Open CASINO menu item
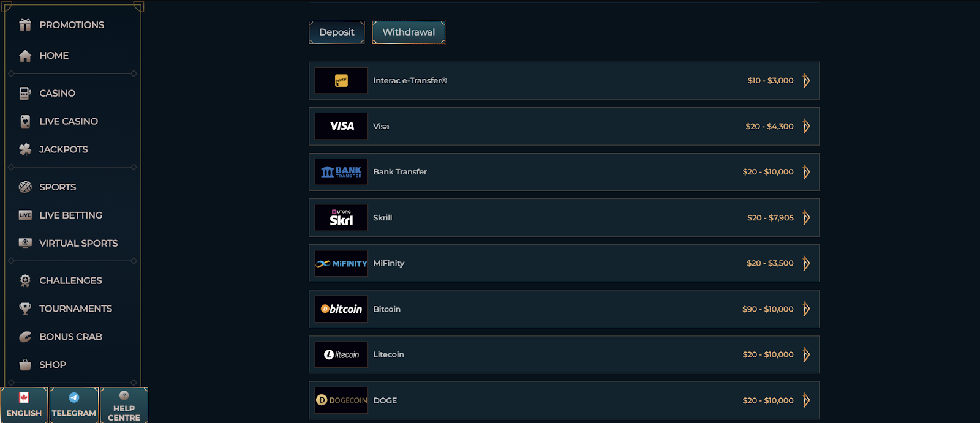The image size is (980, 423). (x=58, y=94)
